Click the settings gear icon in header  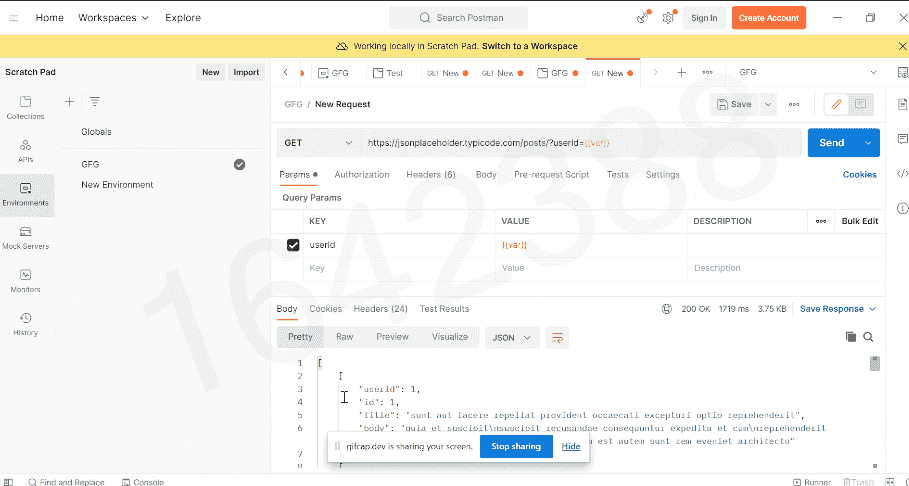tap(668, 18)
